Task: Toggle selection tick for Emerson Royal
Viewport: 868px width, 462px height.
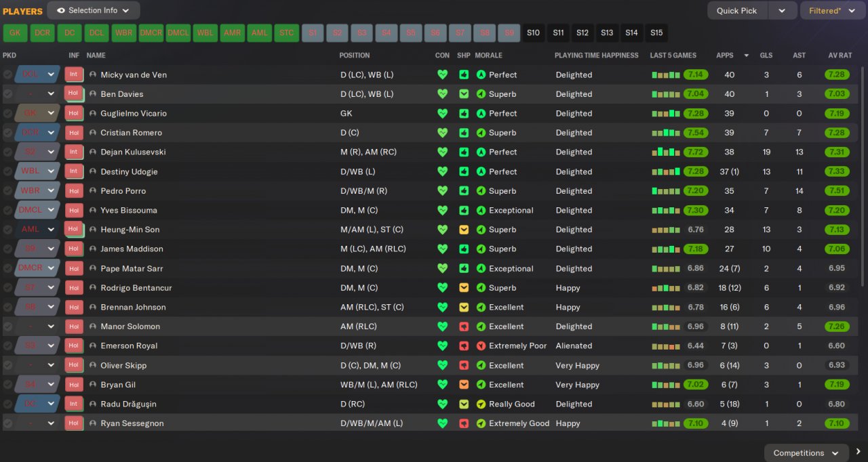Action: (7, 345)
